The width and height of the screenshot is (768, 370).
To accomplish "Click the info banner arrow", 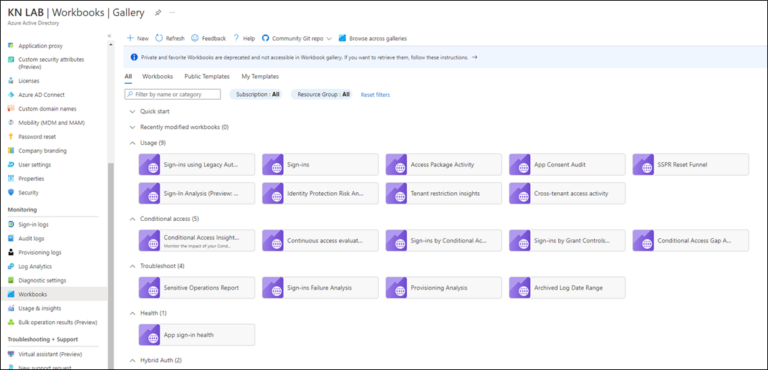I will coord(474,57).
